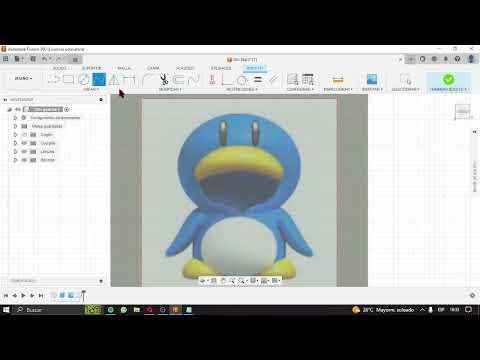Click the first icon in Configurar group
The image size is (480, 360).
293,79
